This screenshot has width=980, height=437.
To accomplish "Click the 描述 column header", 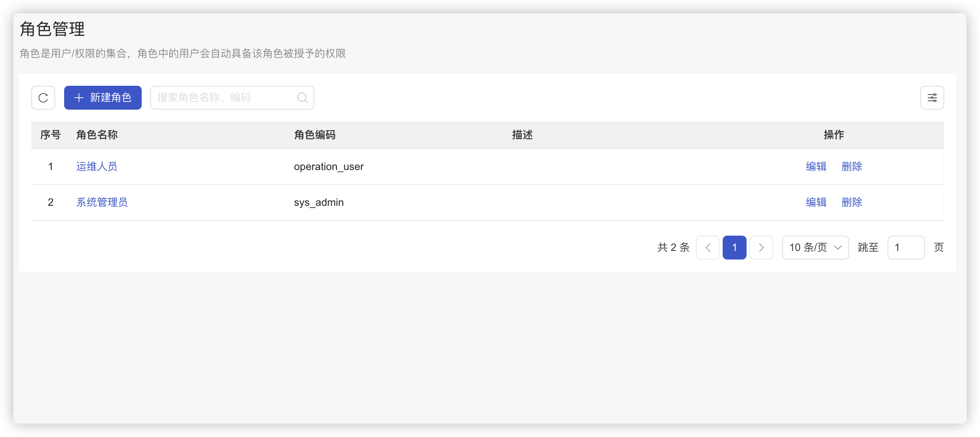I will tap(522, 135).
